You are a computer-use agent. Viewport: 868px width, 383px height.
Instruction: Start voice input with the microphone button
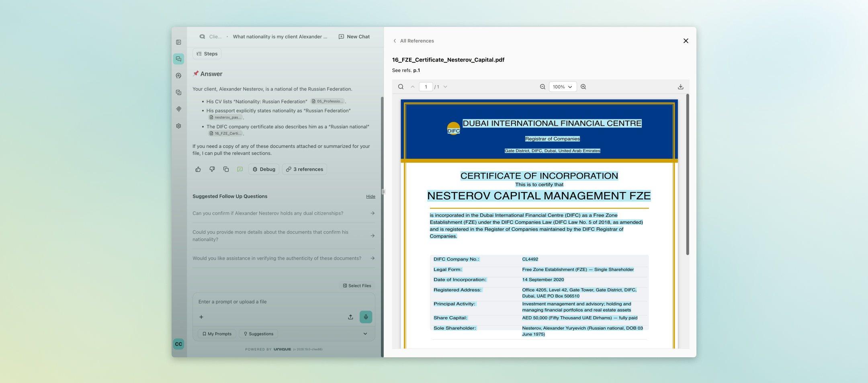click(366, 317)
